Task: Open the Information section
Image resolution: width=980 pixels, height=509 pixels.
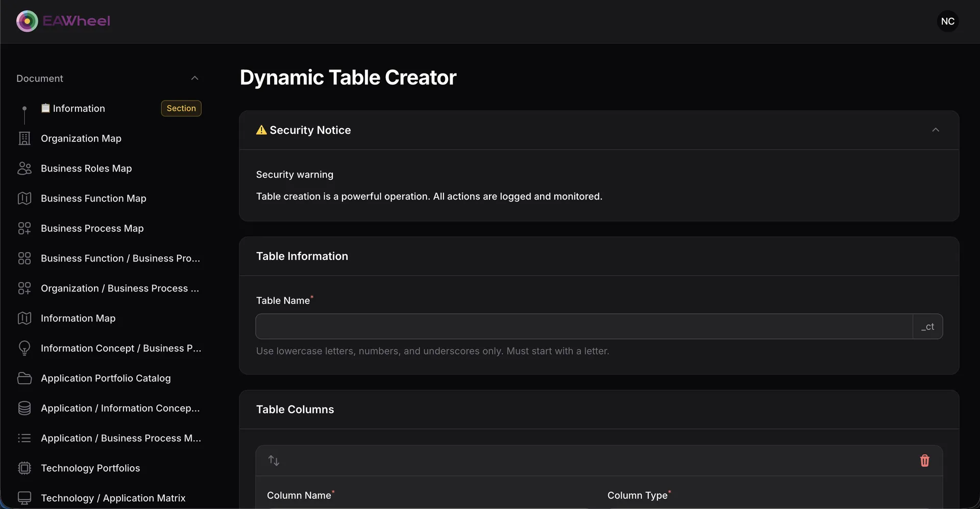Action: pos(79,108)
